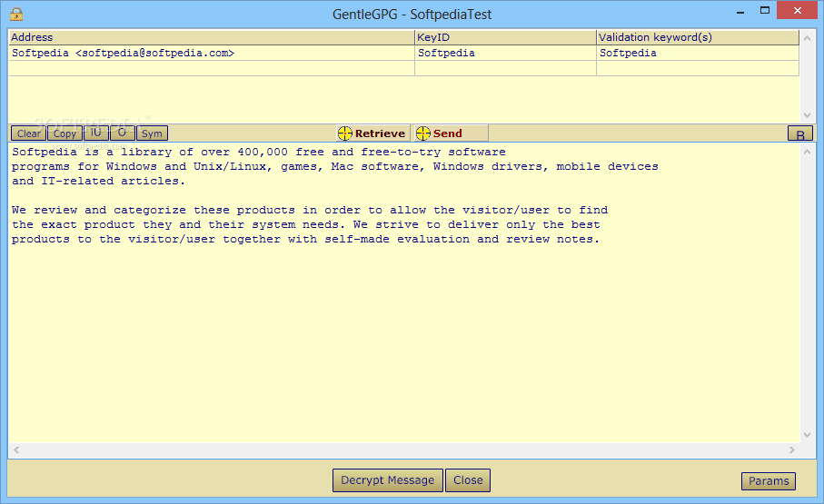The height and width of the screenshot is (504, 824).
Task: Select the softpedia@softpedia.com address cell
Action: 212,53
